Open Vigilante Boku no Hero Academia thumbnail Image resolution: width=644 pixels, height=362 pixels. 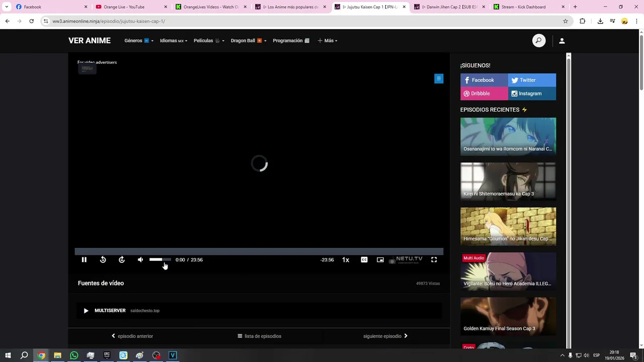508,271
